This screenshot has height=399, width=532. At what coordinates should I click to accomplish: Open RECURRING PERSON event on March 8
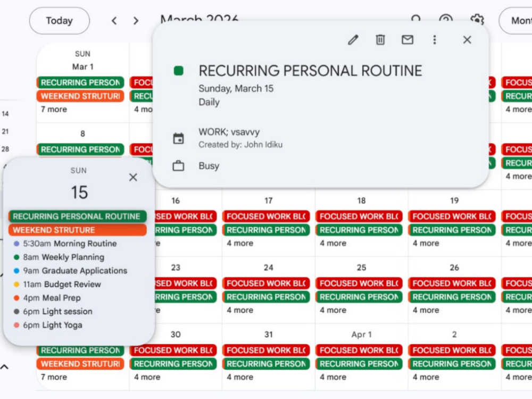click(x=80, y=149)
